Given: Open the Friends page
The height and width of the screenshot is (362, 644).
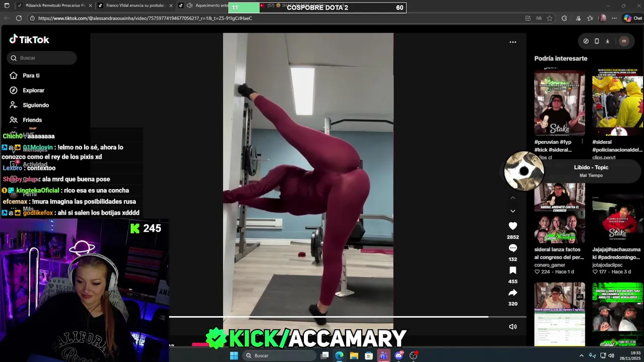Looking at the screenshot, I should (x=26, y=120).
